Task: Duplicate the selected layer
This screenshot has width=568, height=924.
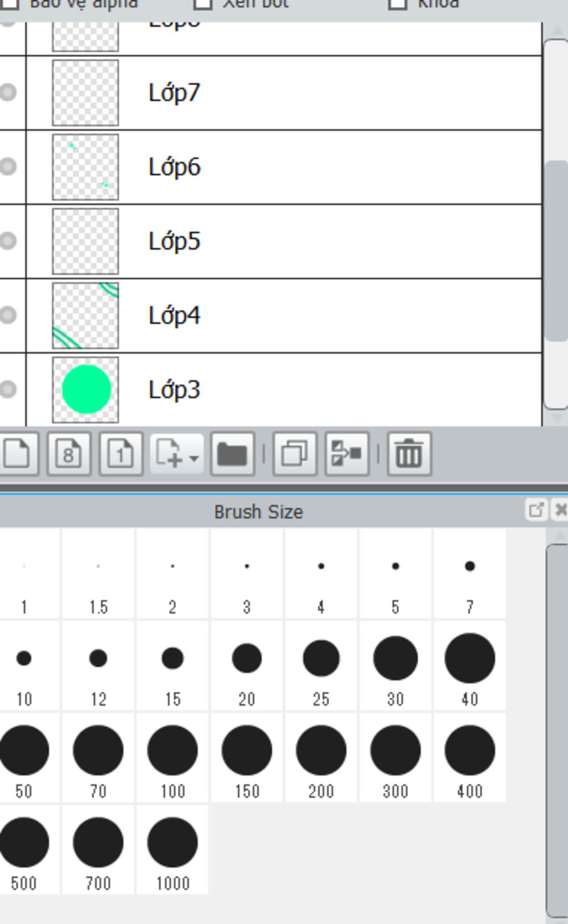Action: (x=295, y=454)
